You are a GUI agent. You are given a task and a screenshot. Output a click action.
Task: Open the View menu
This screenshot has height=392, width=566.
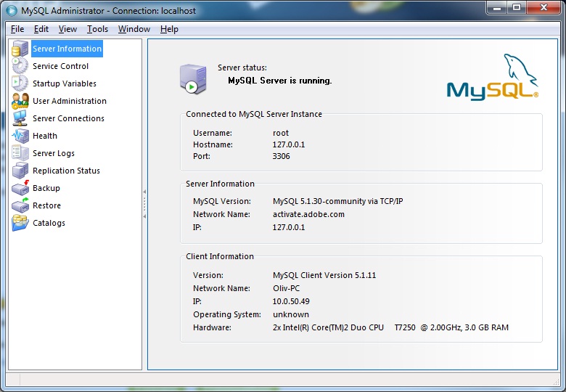pos(67,29)
